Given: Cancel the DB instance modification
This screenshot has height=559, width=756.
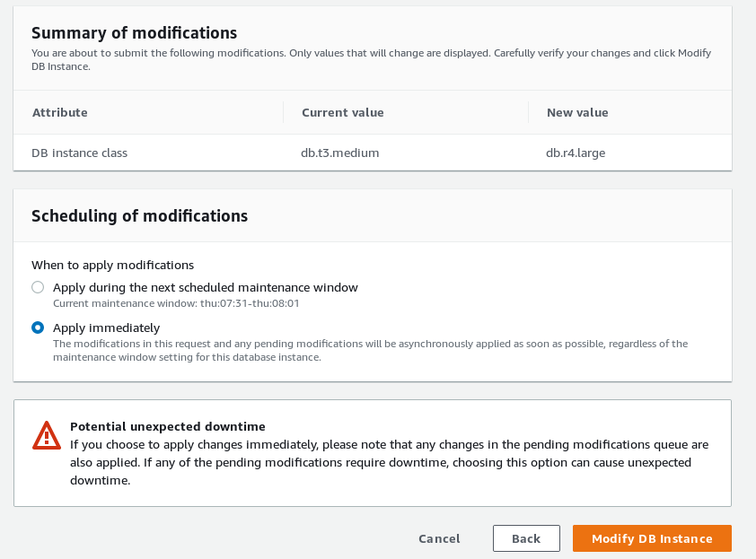Looking at the screenshot, I should point(439,538).
